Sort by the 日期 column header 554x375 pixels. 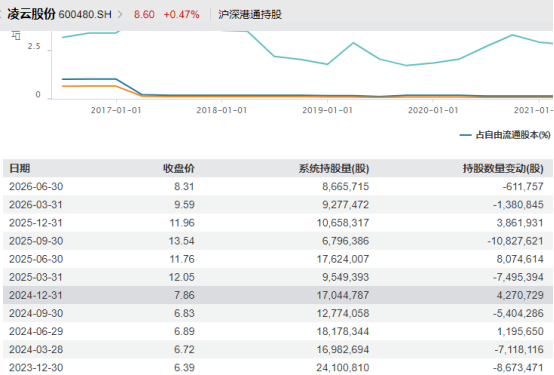[19, 168]
